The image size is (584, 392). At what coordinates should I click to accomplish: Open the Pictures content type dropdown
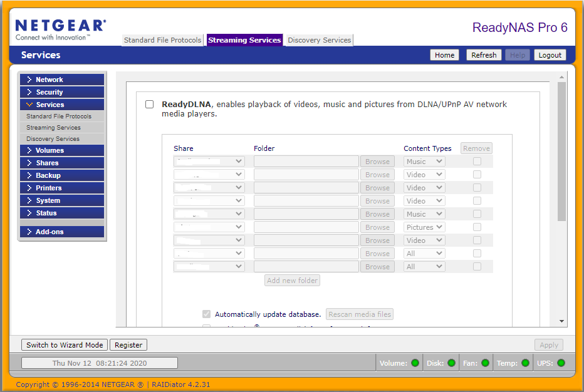point(424,227)
